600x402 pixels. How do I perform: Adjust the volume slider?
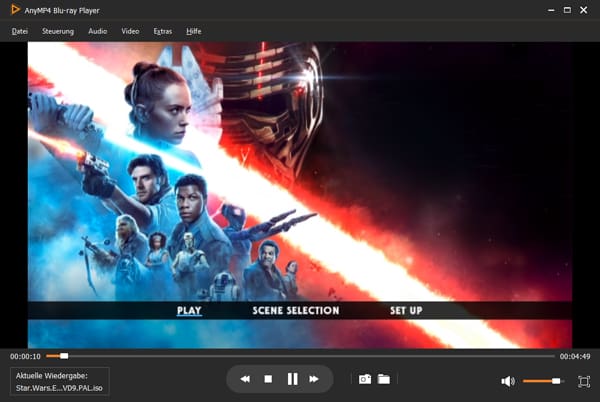[543, 381]
